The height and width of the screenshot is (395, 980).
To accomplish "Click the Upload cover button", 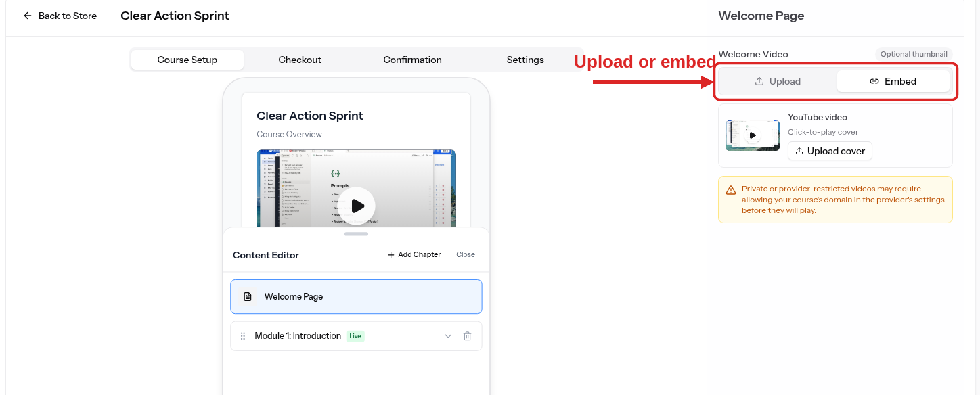I will 830,151.
